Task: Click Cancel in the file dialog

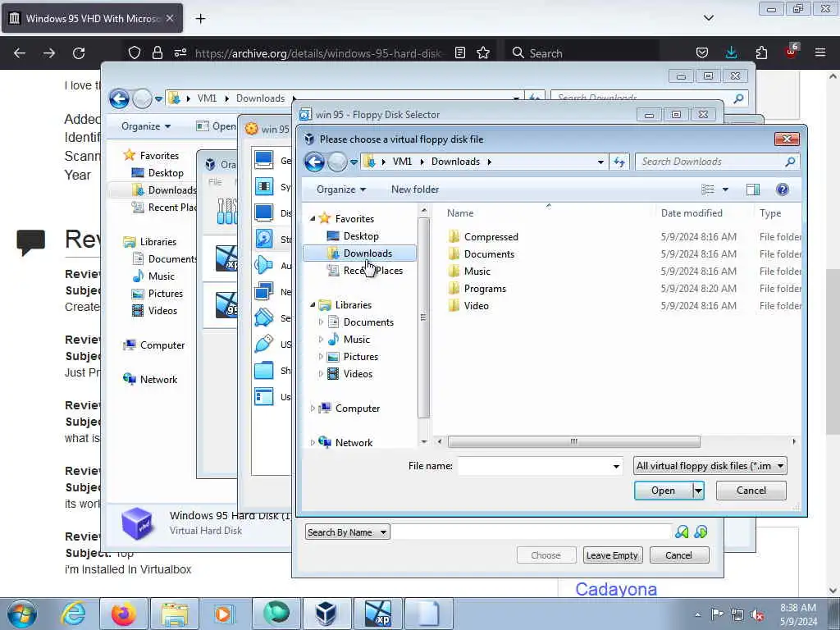Action: [751, 491]
